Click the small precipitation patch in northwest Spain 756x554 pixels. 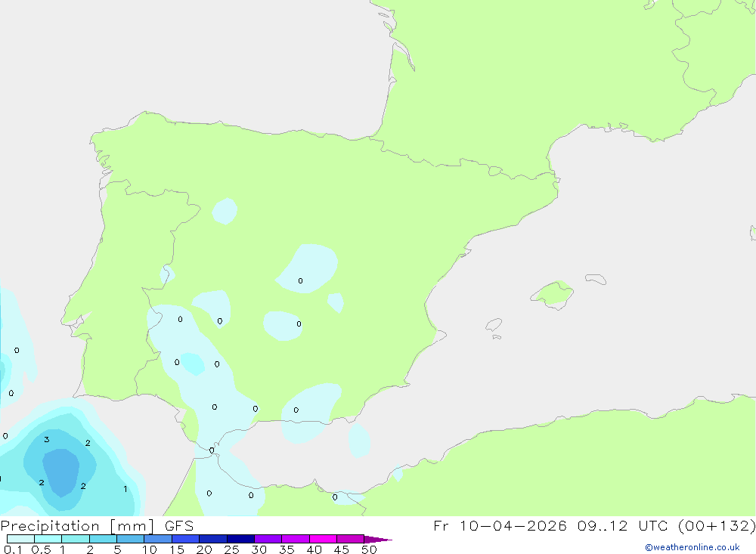pos(225,211)
